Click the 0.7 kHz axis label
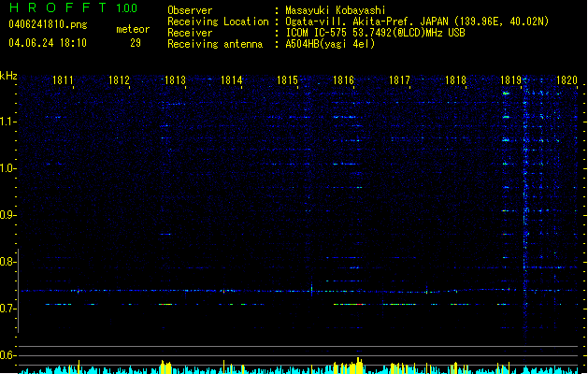The image size is (588, 374). click(x=7, y=309)
